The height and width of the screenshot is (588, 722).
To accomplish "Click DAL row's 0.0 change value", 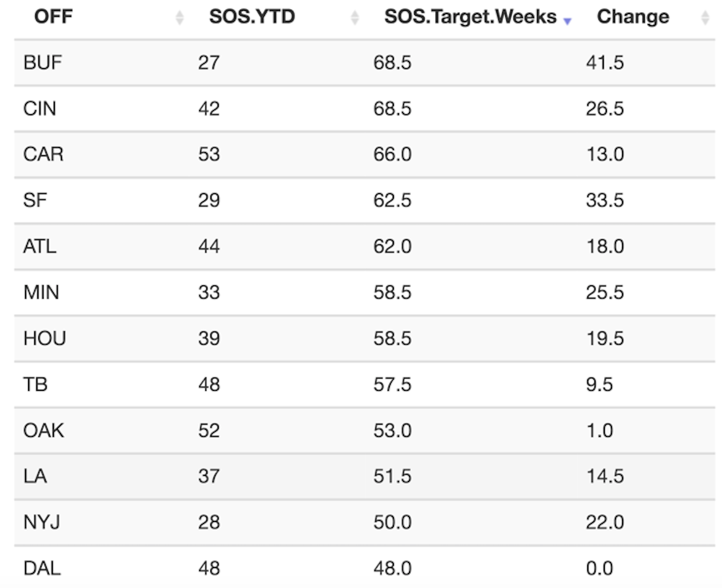I will point(599,569).
